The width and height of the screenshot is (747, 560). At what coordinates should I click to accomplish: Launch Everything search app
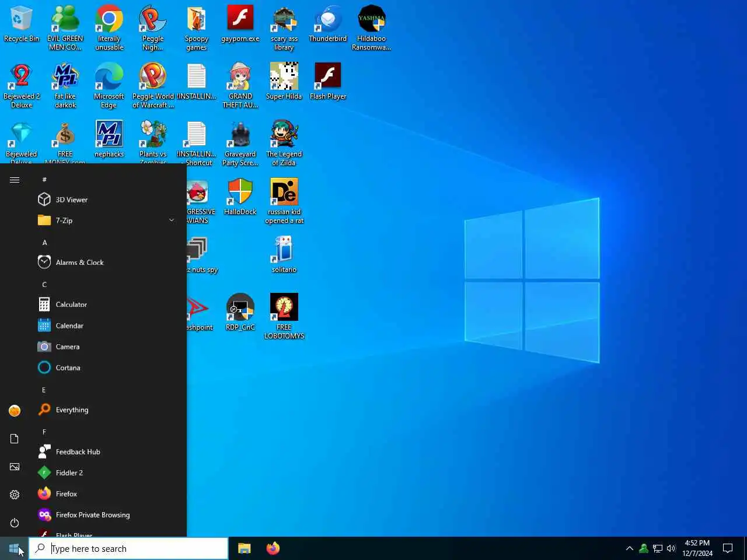107,409
